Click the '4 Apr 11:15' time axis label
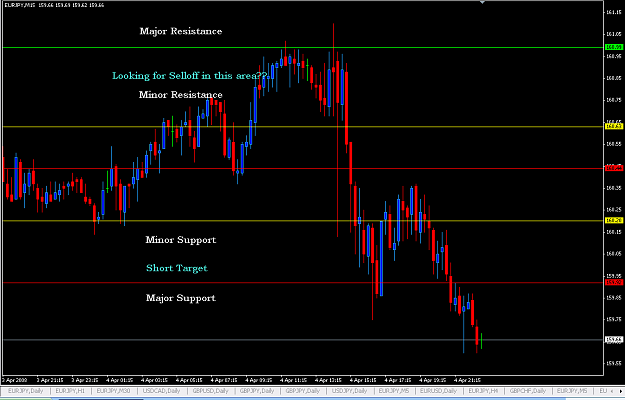This screenshot has height=400, width=625. [293, 380]
